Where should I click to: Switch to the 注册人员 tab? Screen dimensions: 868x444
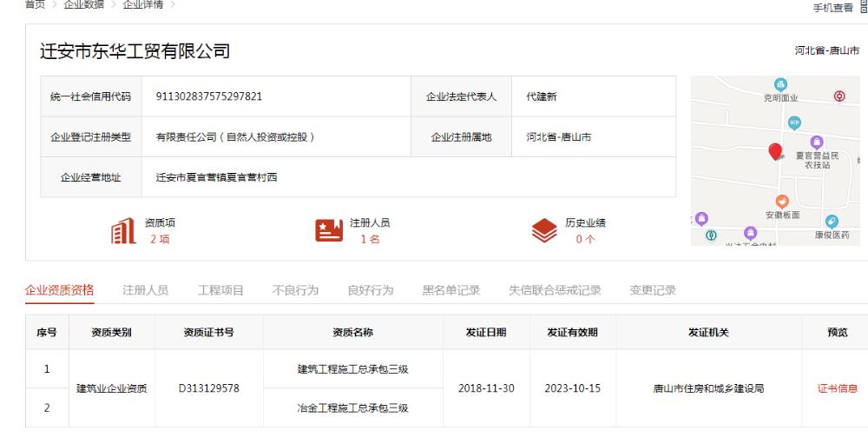[x=145, y=290]
